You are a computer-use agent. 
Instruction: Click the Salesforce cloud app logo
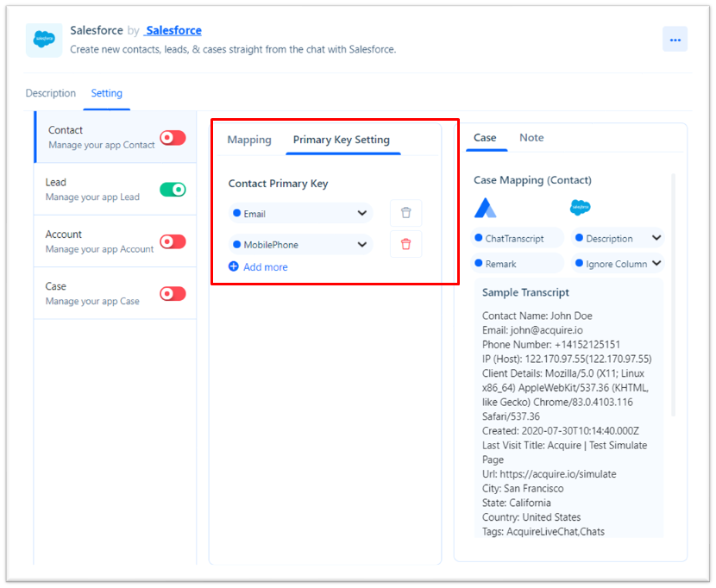coord(44,41)
